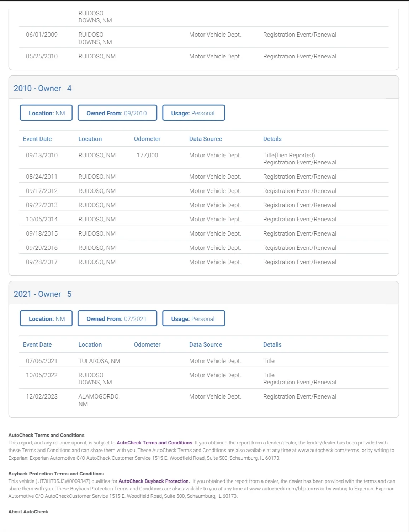The image size is (409, 532).
Task: Select Usage: Personal button under Owner 5
Action: [x=193, y=319]
